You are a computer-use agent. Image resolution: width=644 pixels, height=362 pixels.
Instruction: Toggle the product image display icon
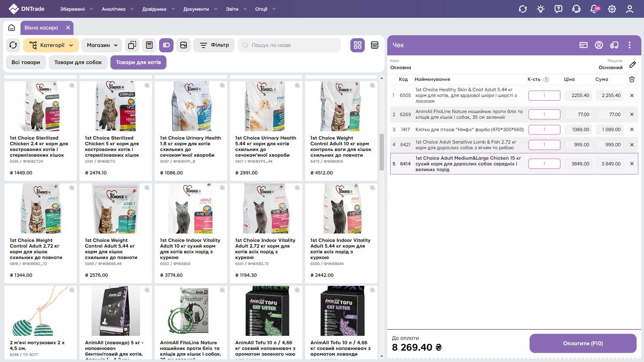[184, 45]
